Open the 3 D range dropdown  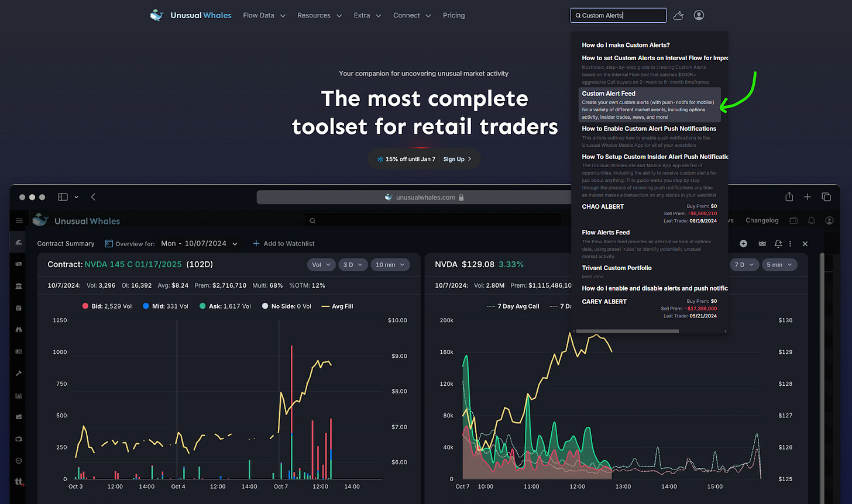click(x=353, y=264)
